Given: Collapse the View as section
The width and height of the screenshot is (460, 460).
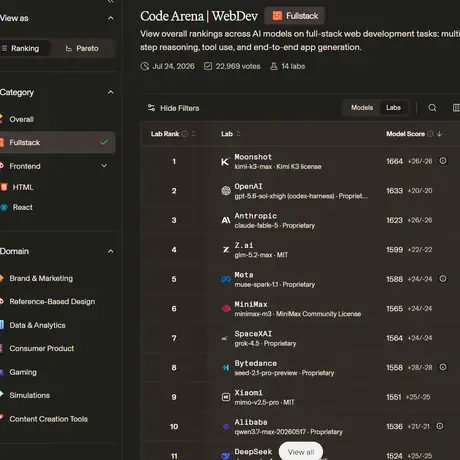Looking at the screenshot, I should [x=111, y=18].
